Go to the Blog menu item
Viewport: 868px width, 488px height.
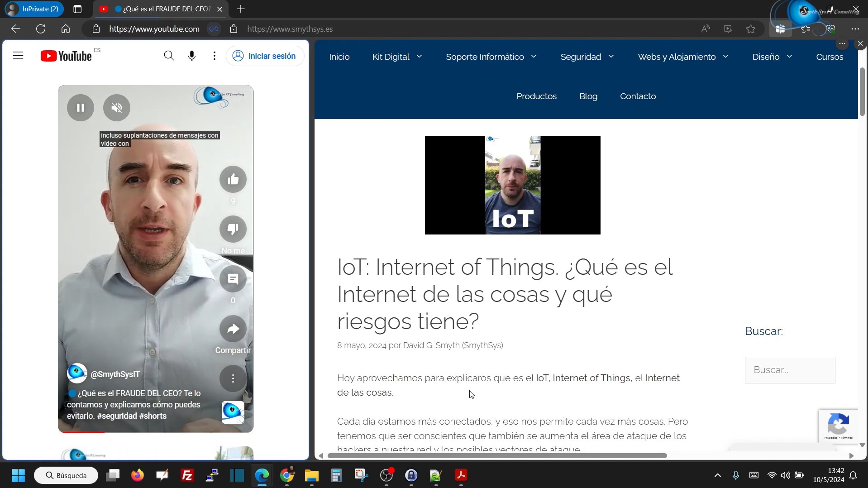coord(588,96)
